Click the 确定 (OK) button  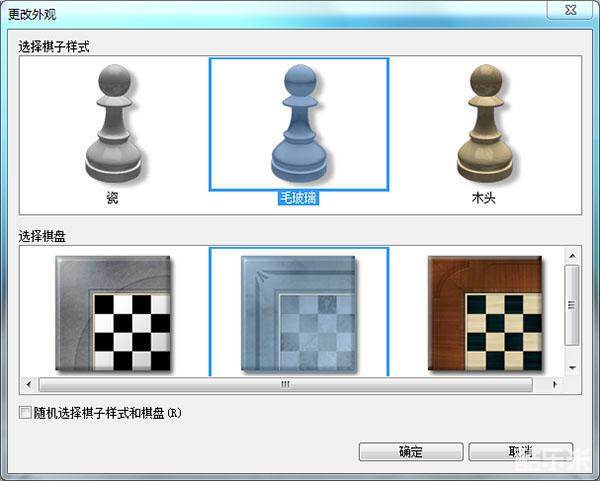click(410, 452)
